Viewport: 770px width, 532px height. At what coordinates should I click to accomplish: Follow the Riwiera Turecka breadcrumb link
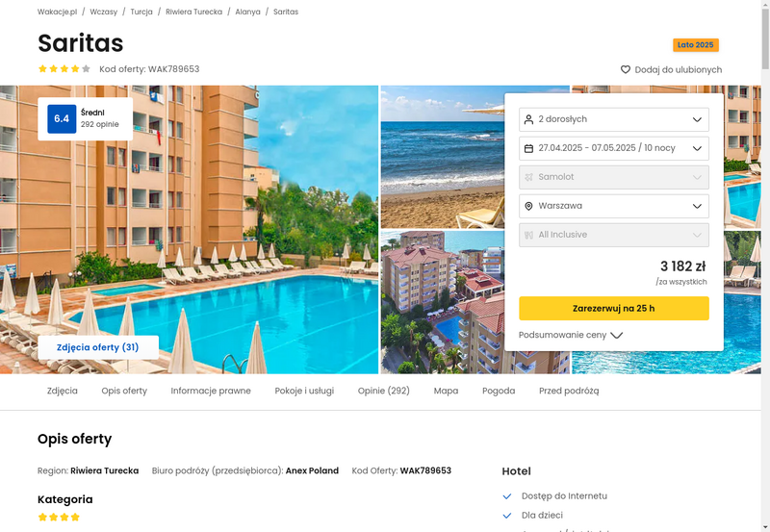coord(194,12)
